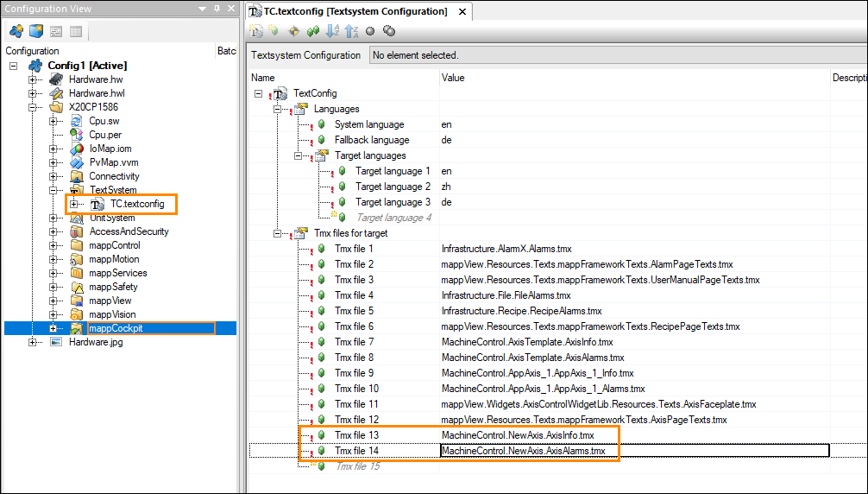The image size is (868, 494).
Task: Click the sort ascending A-Z toolbar icon
Action: click(x=331, y=31)
